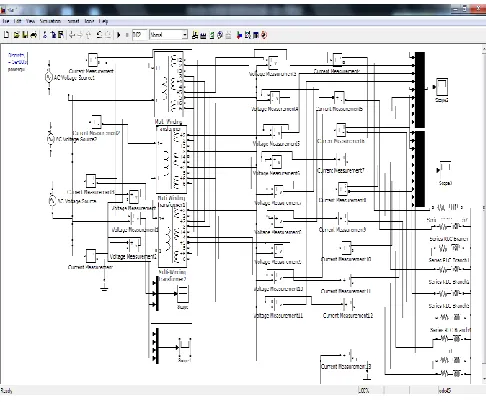Screen dimensions: 486x402
Task: Open the File menu
Action: click(x=6, y=21)
